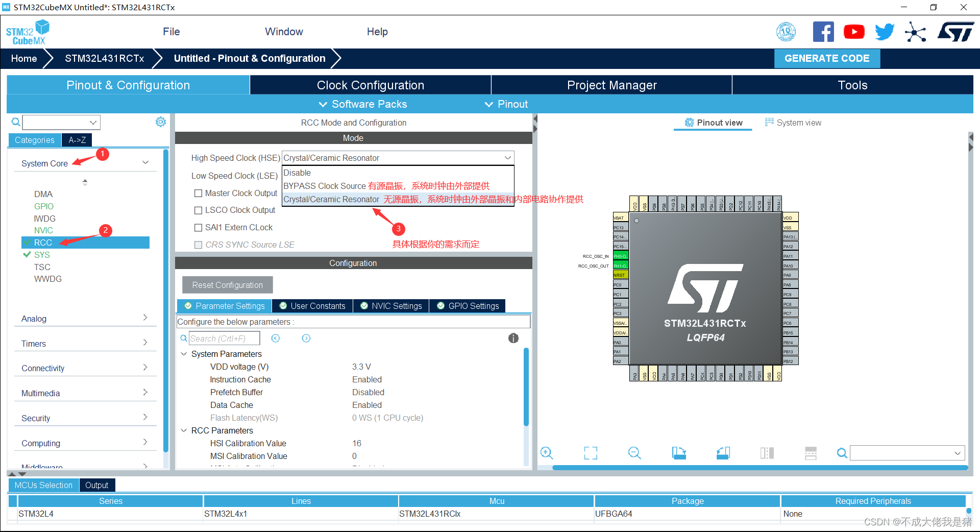The height and width of the screenshot is (532, 980).
Task: Click the ST community network icon
Action: pyautogui.click(x=915, y=32)
